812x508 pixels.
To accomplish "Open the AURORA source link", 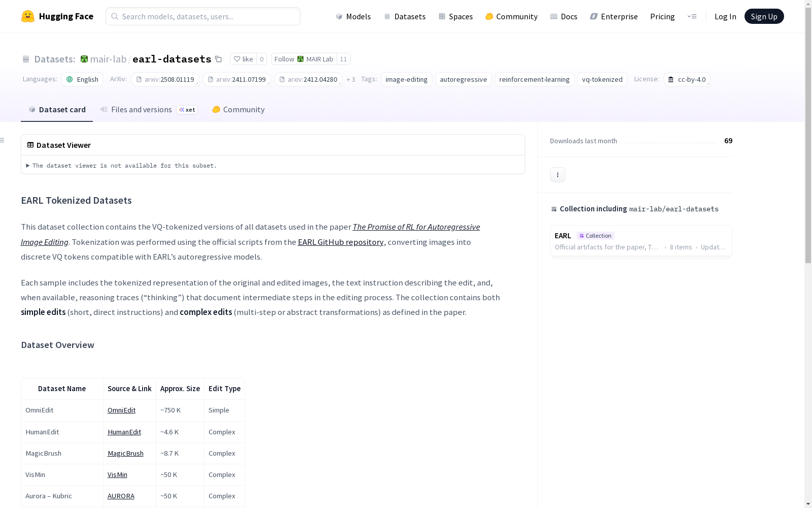I will (121, 496).
